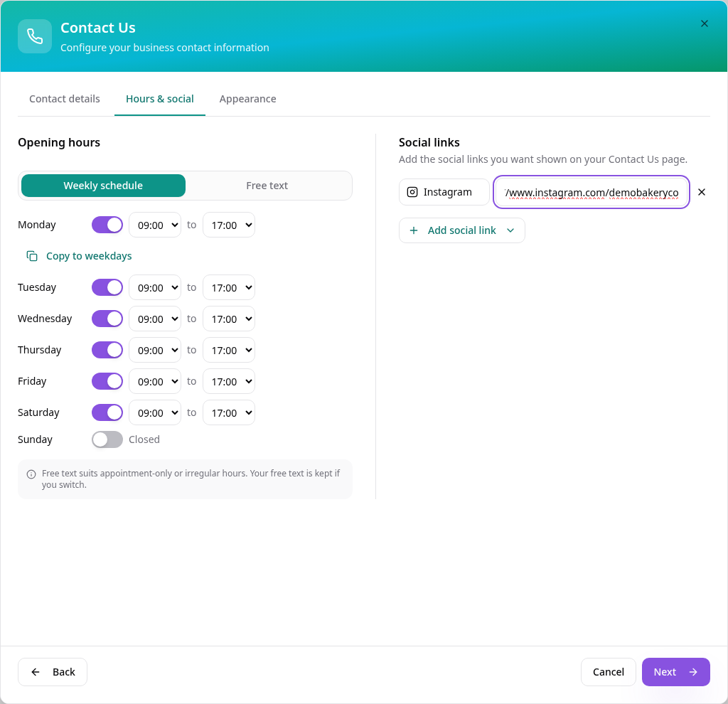728x704 pixels.
Task: Toggle Monday opening hours off
Action: 107,225
